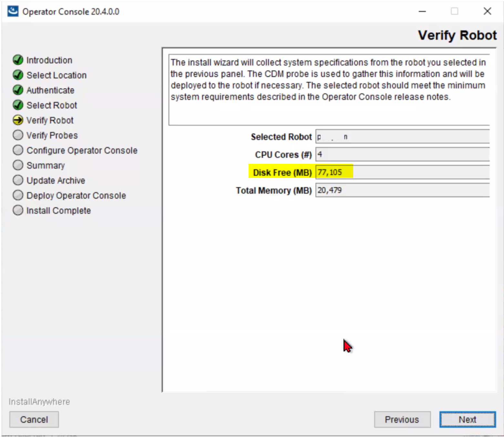Image resolution: width=504 pixels, height=437 pixels.
Task: Minimize the Operator Console installer window
Action: (422, 11)
